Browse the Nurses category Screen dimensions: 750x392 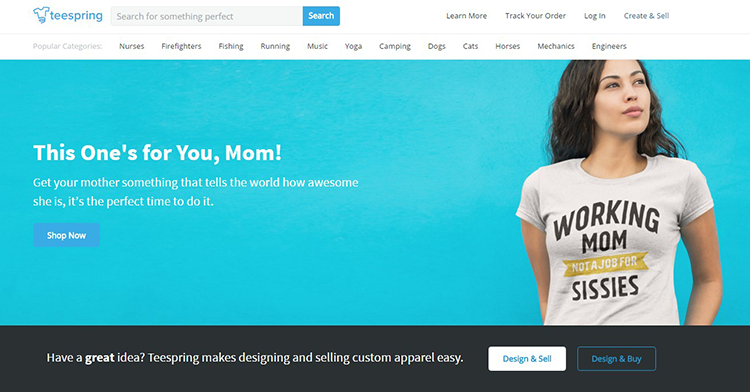point(132,46)
